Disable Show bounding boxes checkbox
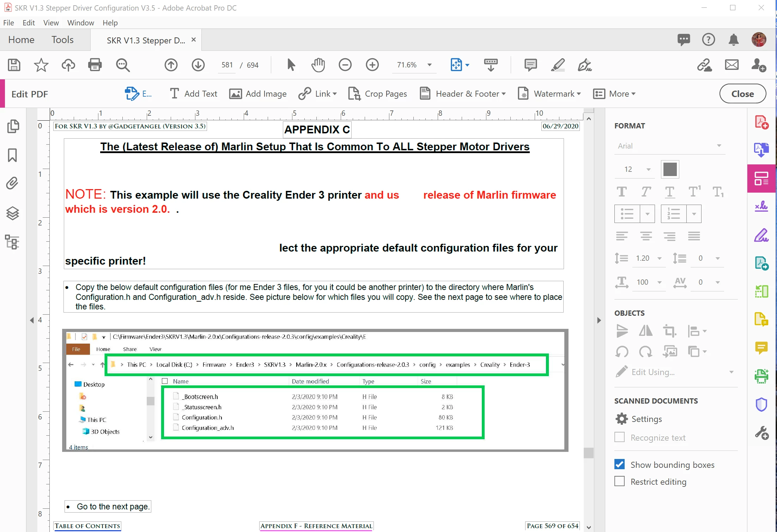The width and height of the screenshot is (777, 532). [x=619, y=465]
